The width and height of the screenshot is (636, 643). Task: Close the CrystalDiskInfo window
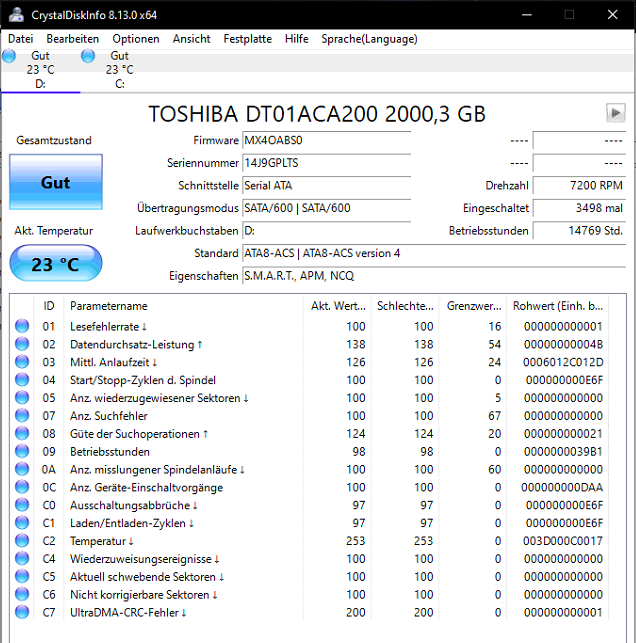612,15
